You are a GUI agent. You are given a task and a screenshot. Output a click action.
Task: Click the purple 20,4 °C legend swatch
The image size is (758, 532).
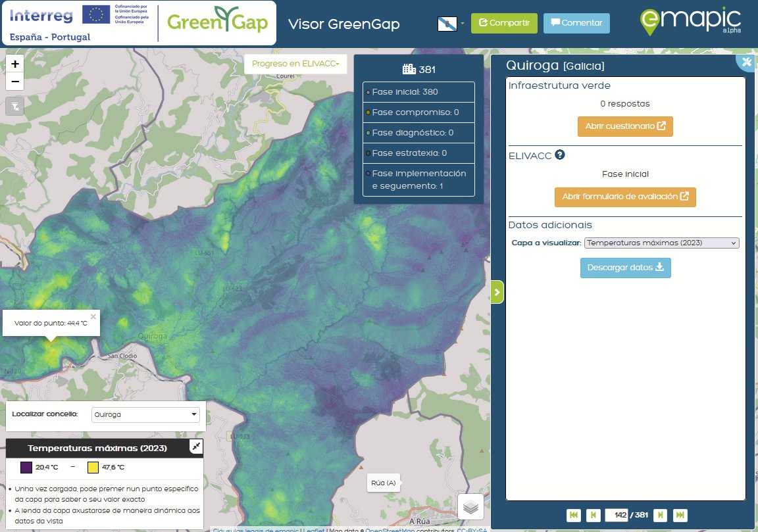click(26, 468)
